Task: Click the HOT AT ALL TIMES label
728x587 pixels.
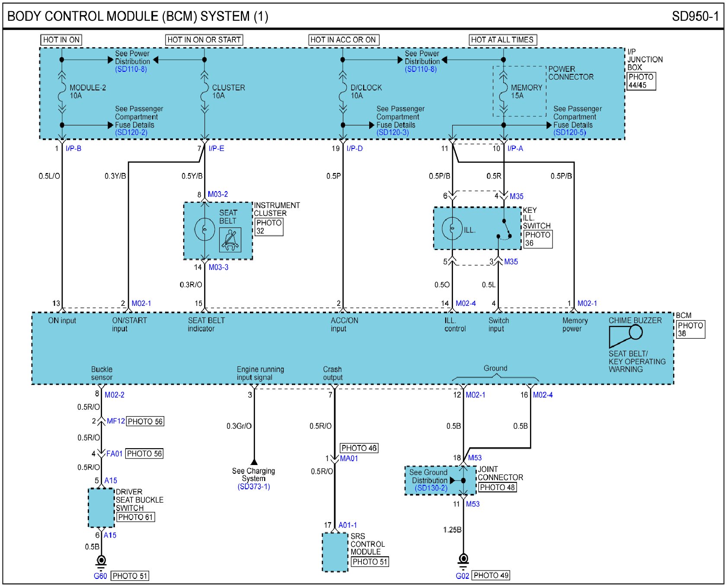Action: click(502, 40)
